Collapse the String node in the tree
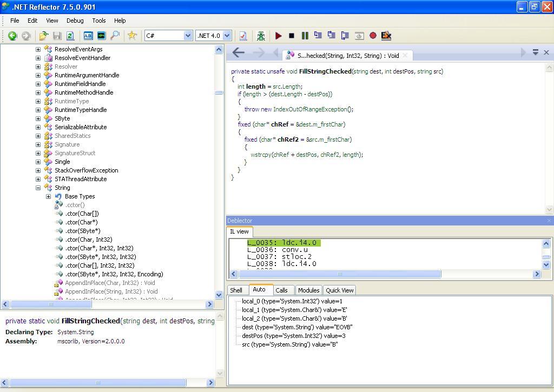This screenshot has height=392, width=554. point(37,188)
